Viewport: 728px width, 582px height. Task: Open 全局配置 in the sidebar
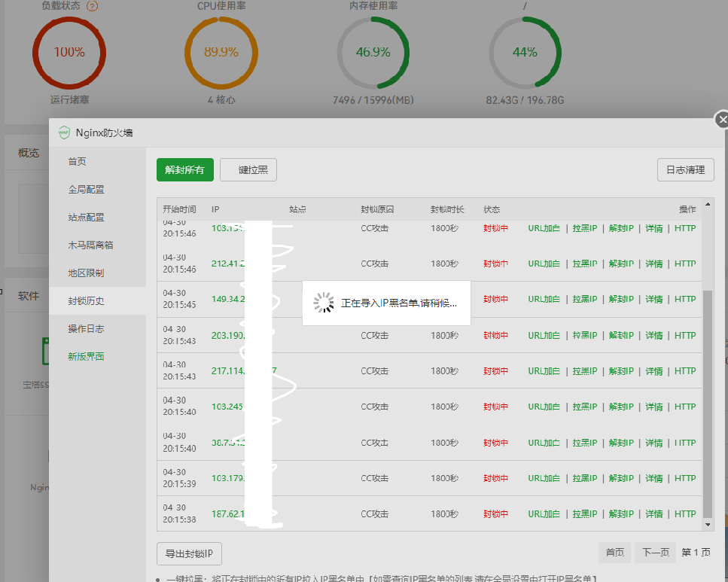click(x=87, y=190)
